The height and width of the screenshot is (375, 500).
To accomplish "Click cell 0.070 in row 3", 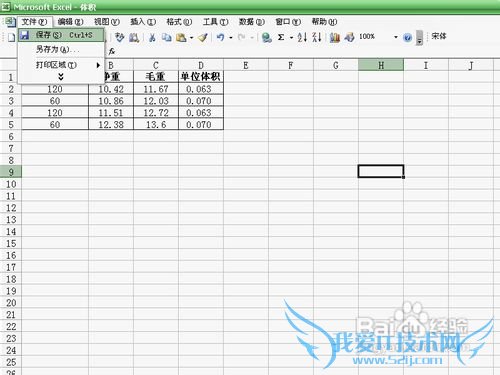I will coord(201,101).
